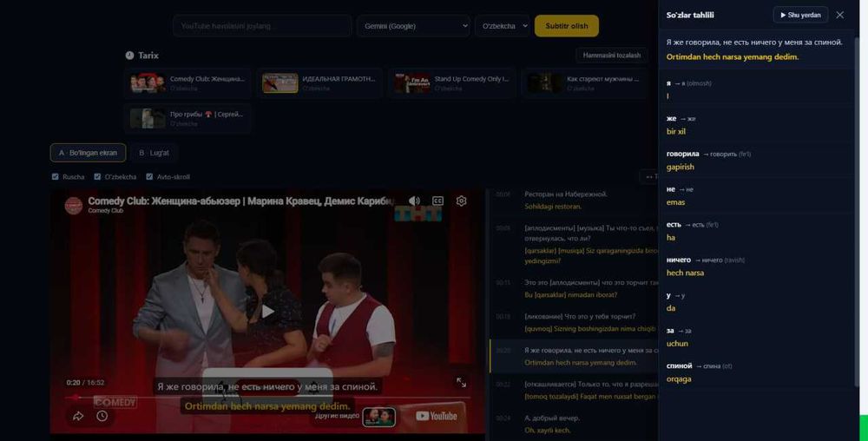Screen dimensions: 868x441
Task: Click the word спиной in the analysis panel
Action: [x=680, y=366]
